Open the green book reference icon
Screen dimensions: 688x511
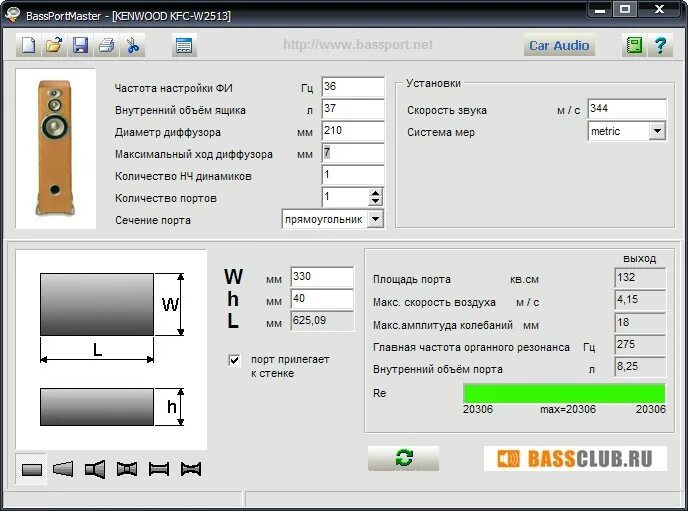[x=634, y=45]
